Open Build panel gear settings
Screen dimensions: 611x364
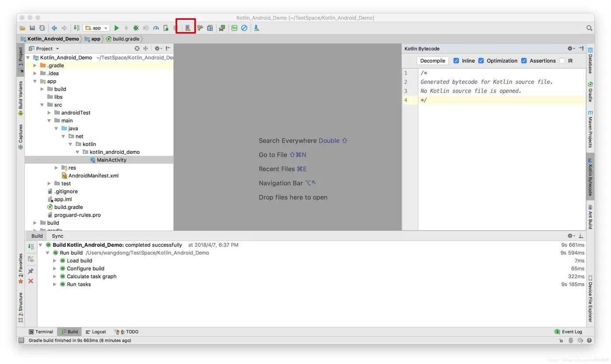pyautogui.click(x=571, y=236)
